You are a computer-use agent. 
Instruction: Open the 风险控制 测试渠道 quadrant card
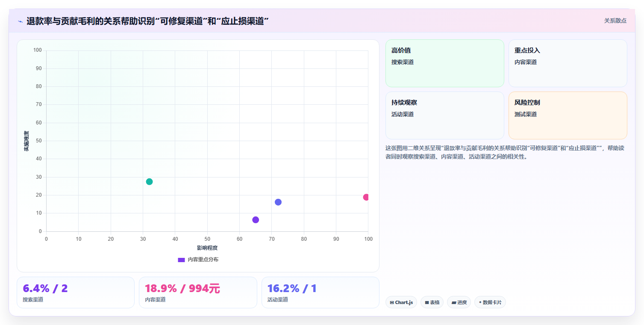click(568, 115)
